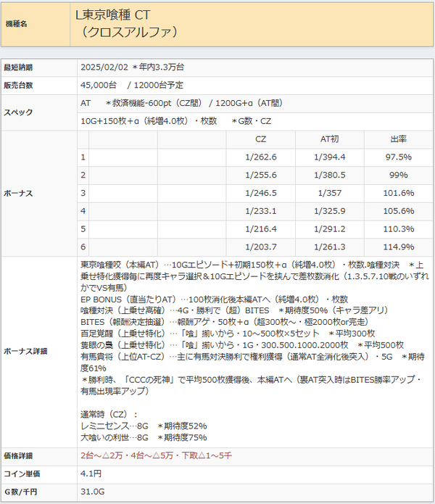Select setting 5 AT初 value 1/291.2
The height and width of the screenshot is (504, 435).
[330, 229]
